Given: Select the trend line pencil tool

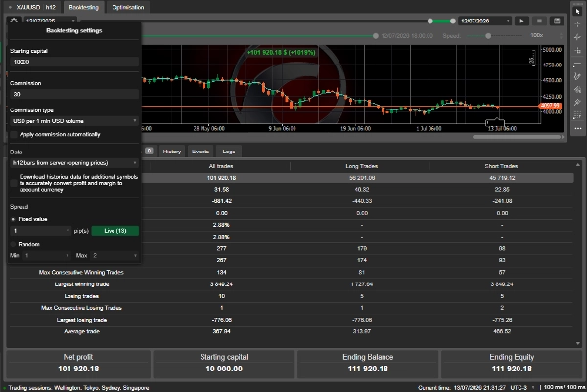Looking at the screenshot, I should 577,76.
